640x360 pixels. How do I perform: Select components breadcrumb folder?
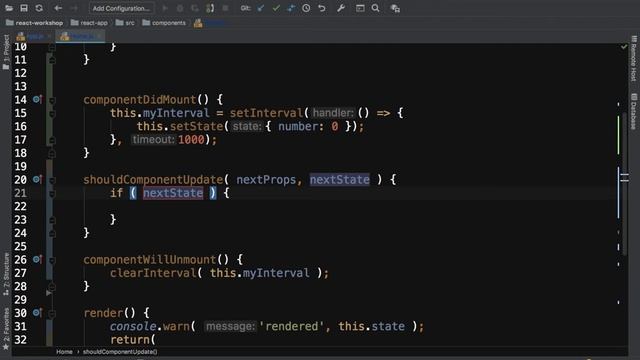point(164,23)
